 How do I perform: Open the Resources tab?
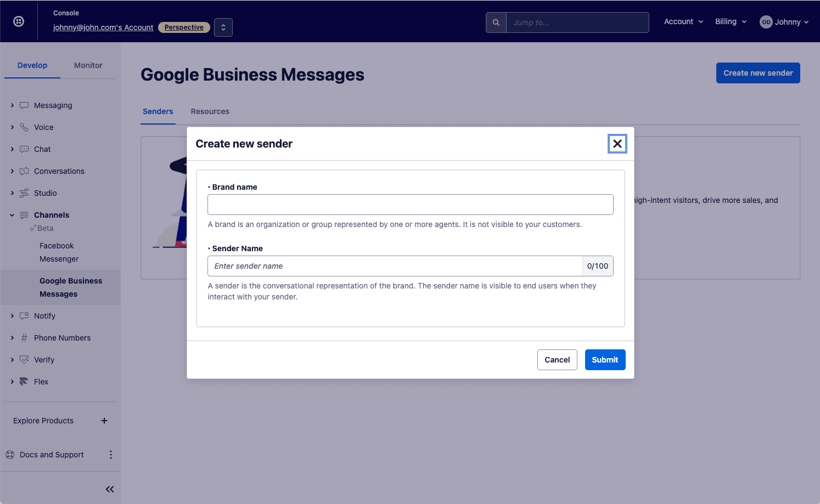(210, 111)
